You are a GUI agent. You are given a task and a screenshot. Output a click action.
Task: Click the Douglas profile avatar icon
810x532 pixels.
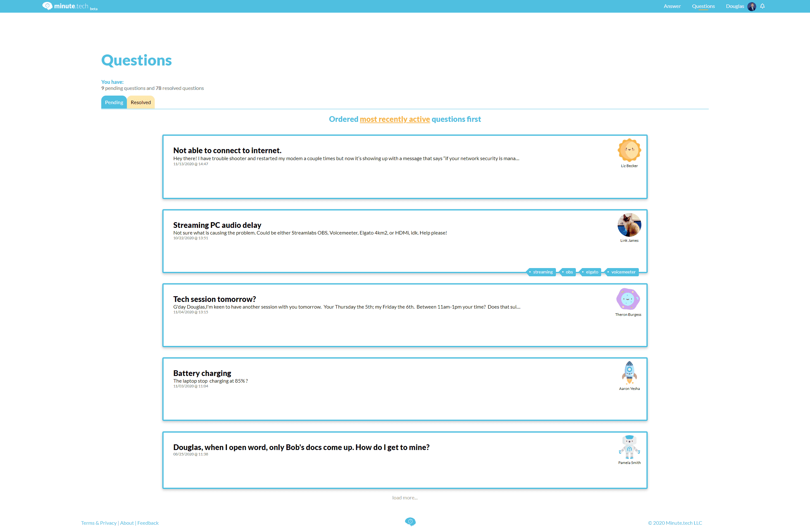click(x=752, y=6)
